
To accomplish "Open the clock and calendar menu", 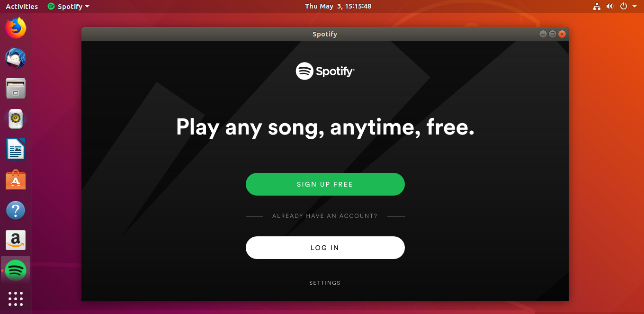I will click(x=338, y=6).
